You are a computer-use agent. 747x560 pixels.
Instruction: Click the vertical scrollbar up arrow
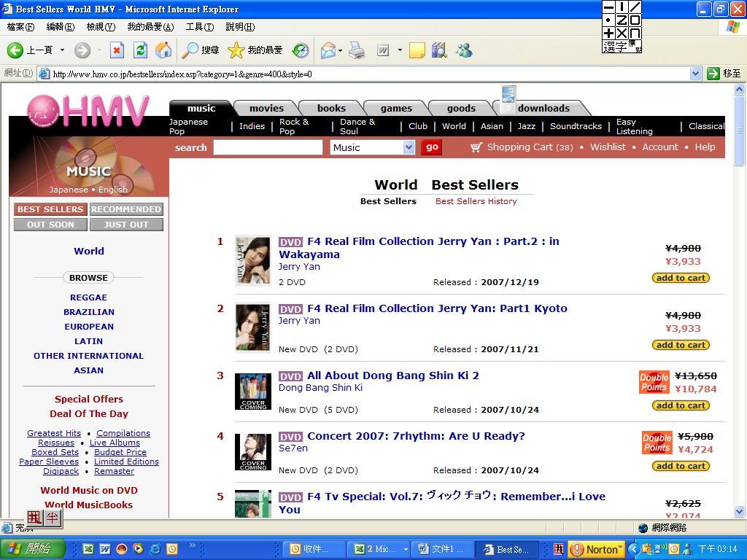[740, 89]
